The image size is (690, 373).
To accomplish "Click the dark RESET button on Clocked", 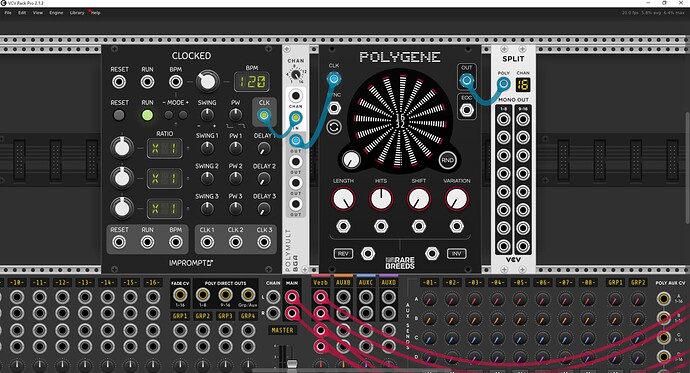I will 119,115.
